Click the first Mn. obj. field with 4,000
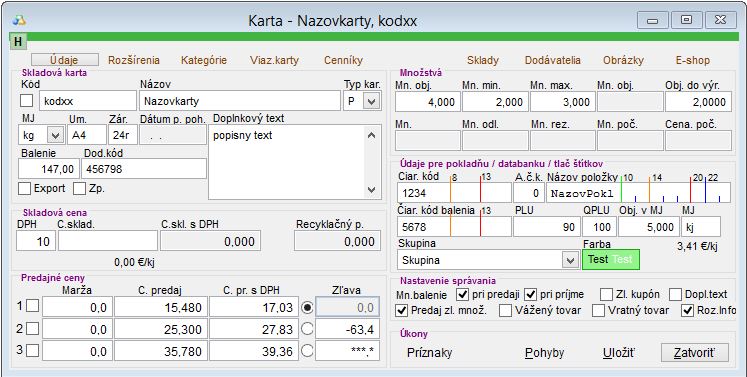The height and width of the screenshot is (377, 747). pyautogui.click(x=427, y=102)
